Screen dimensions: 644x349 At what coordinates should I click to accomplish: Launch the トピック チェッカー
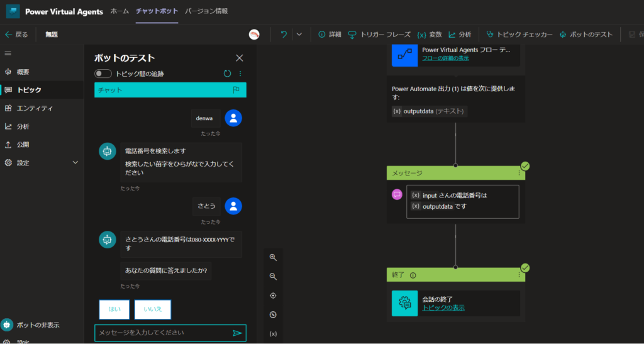(519, 35)
